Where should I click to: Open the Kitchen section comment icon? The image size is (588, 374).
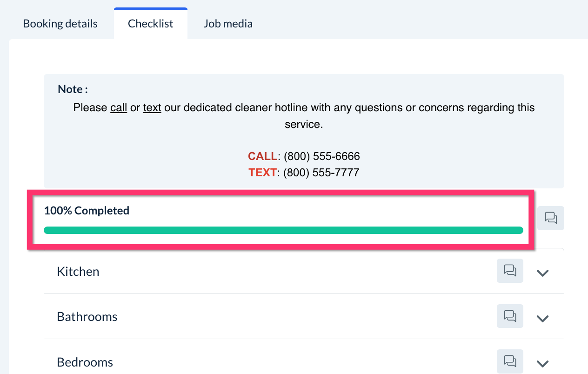pyautogui.click(x=510, y=271)
